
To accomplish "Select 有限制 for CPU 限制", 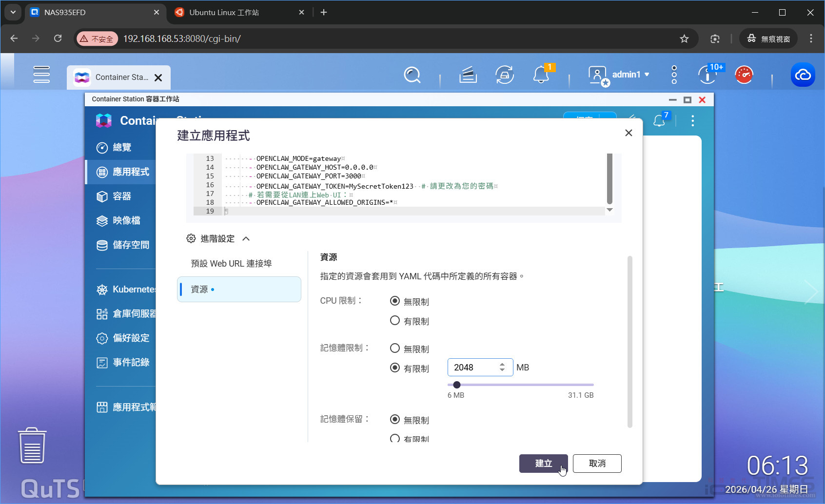I will click(x=395, y=321).
